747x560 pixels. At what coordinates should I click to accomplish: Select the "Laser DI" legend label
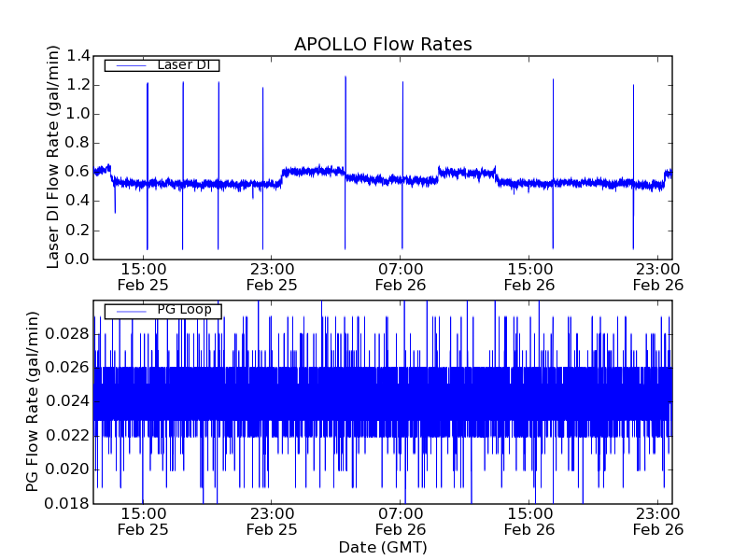pyautogui.click(x=184, y=65)
